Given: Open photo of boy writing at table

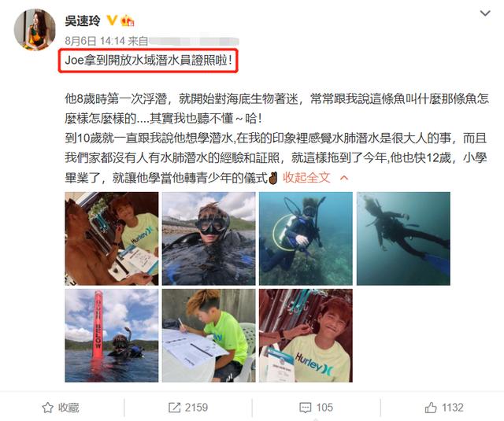Looking at the screenshot, I should (x=209, y=335).
